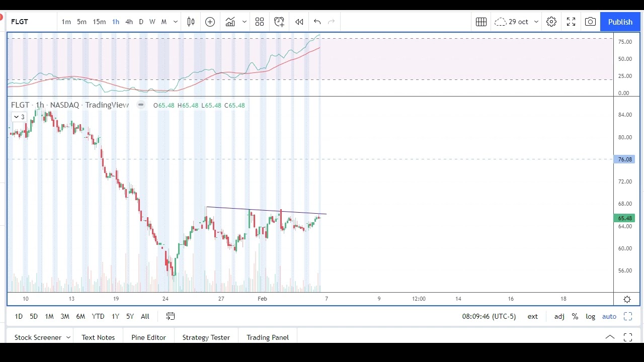This screenshot has height=362, width=644.
Task: Click the 76.08 price level label
Action: tap(624, 159)
